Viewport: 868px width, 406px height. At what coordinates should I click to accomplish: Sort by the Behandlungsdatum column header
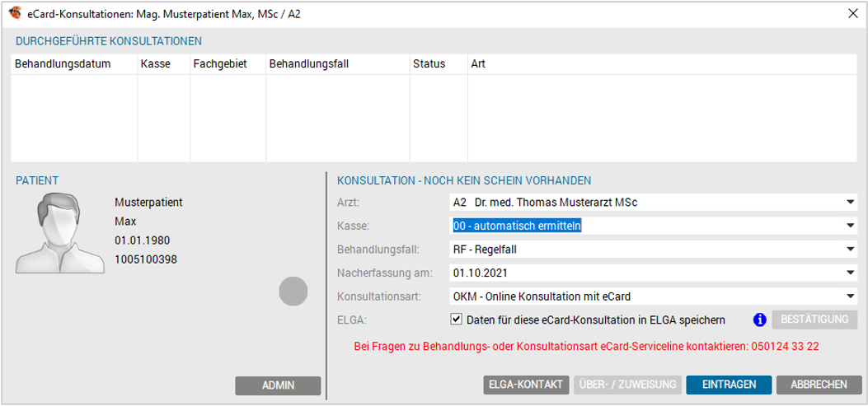coord(74,64)
